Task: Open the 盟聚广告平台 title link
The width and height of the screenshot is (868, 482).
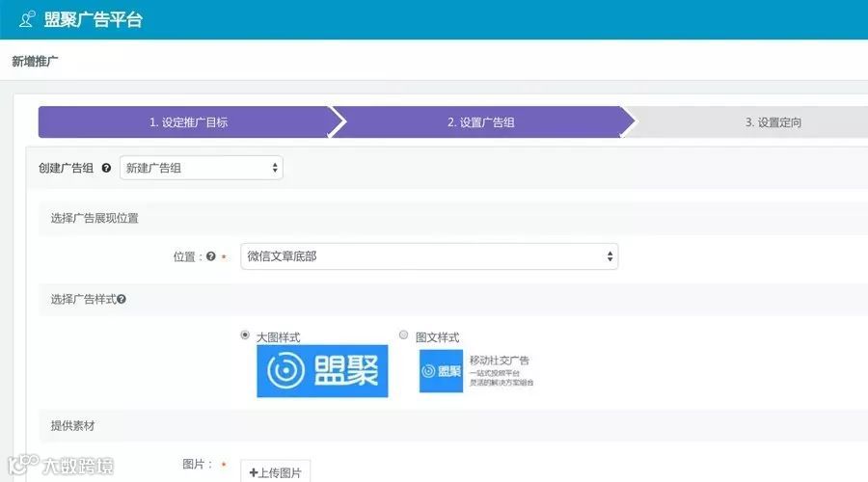Action: tap(93, 19)
